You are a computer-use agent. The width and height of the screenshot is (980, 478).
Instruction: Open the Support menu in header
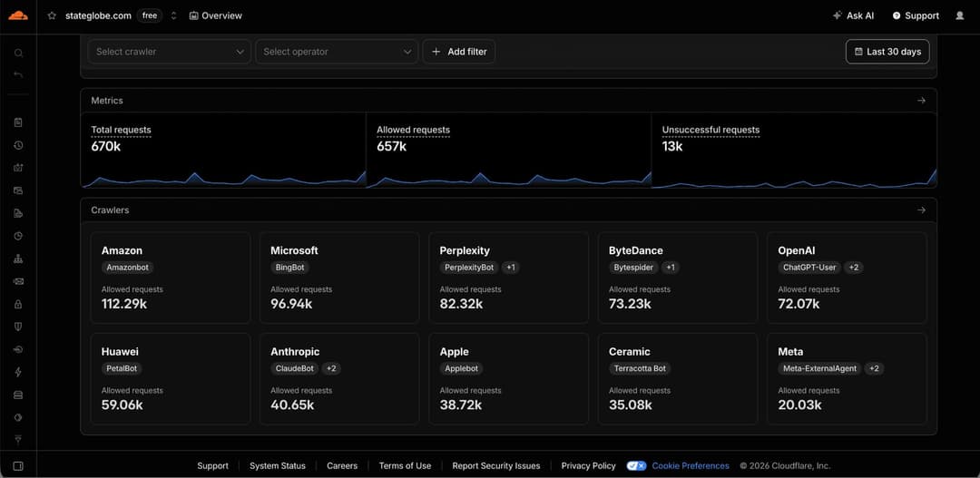[916, 15]
